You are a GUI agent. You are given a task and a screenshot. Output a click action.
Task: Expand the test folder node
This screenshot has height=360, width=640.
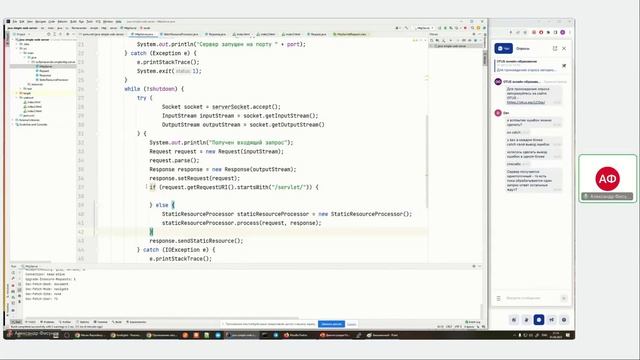(x=21, y=89)
